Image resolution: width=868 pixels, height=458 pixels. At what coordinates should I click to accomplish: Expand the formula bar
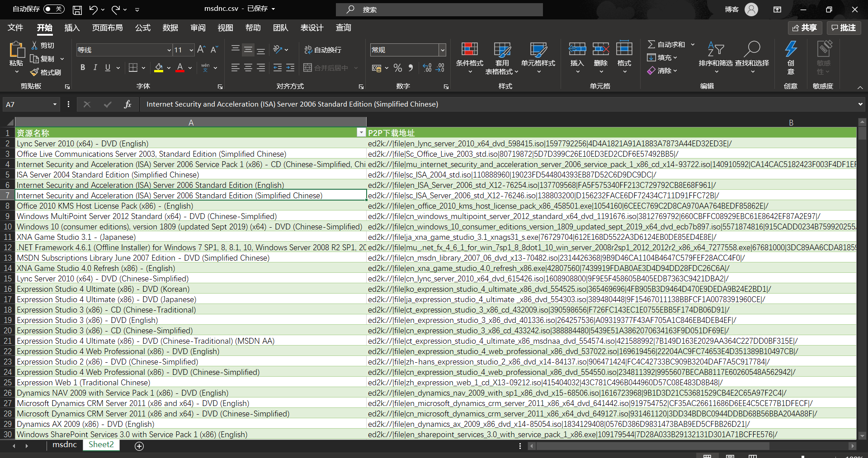(860, 104)
